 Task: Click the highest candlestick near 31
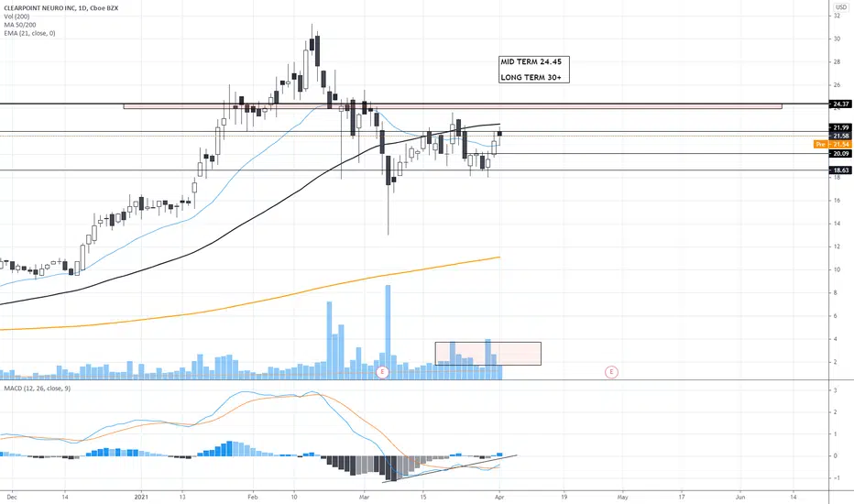tap(312, 44)
